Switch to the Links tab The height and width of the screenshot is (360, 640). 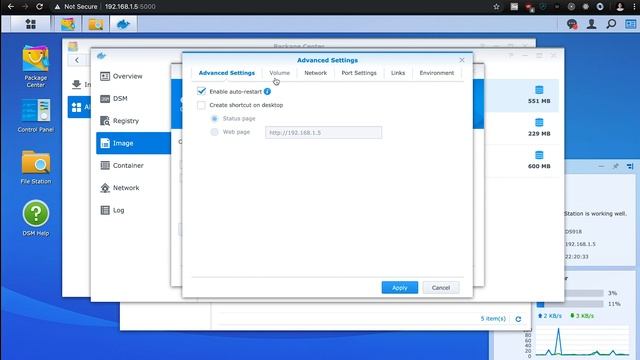tap(398, 73)
